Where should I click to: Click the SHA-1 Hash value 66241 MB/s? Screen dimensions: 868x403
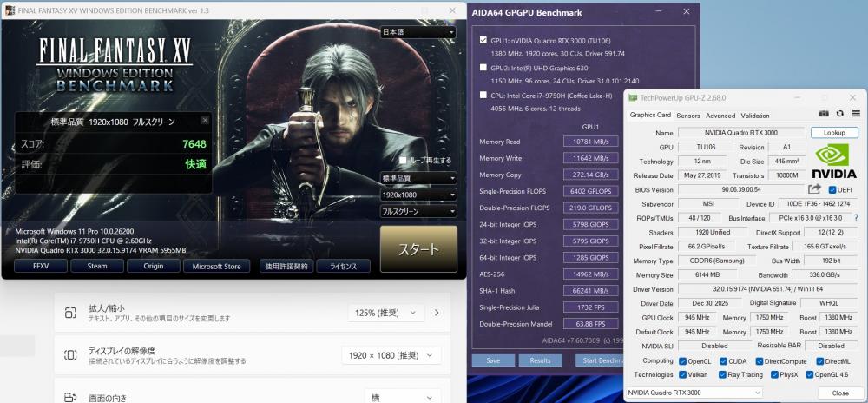click(x=590, y=291)
